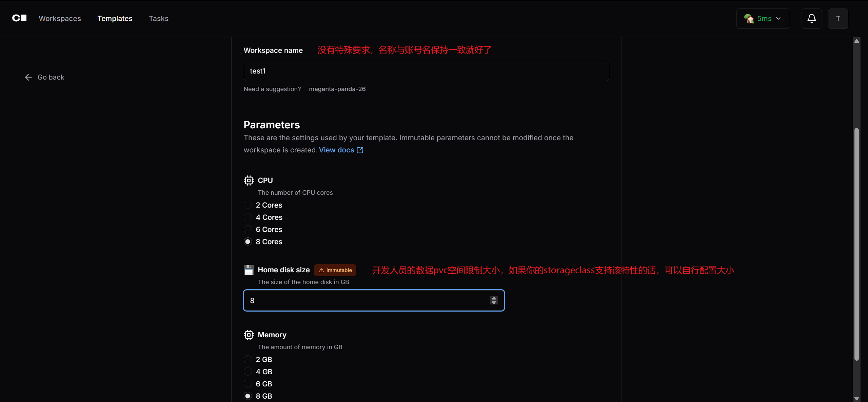
Task: Click the Coder logo icon
Action: (x=19, y=18)
